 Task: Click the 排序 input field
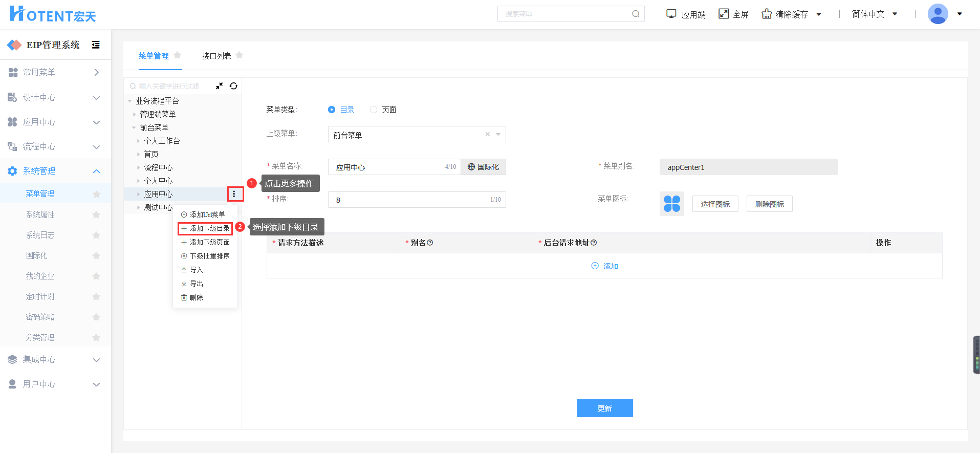click(417, 200)
